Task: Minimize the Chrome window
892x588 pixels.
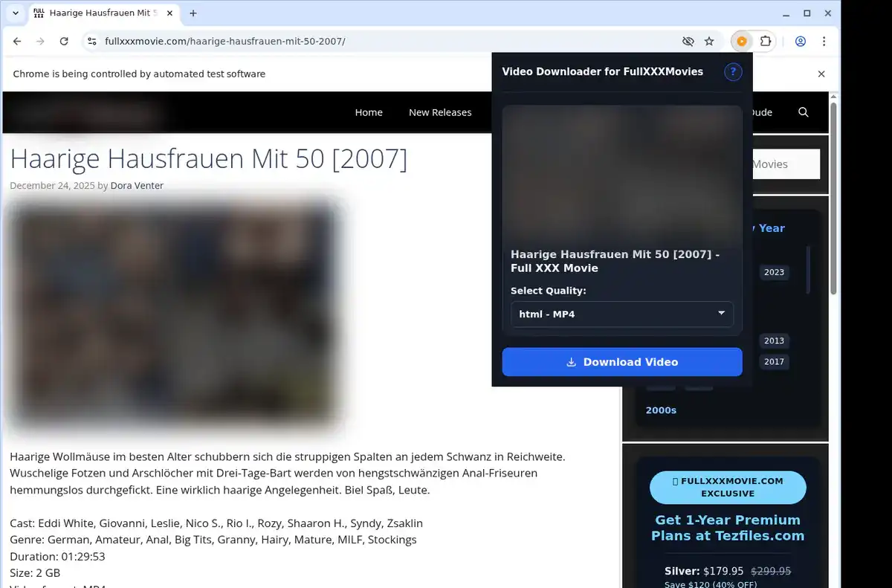Action: coord(786,13)
